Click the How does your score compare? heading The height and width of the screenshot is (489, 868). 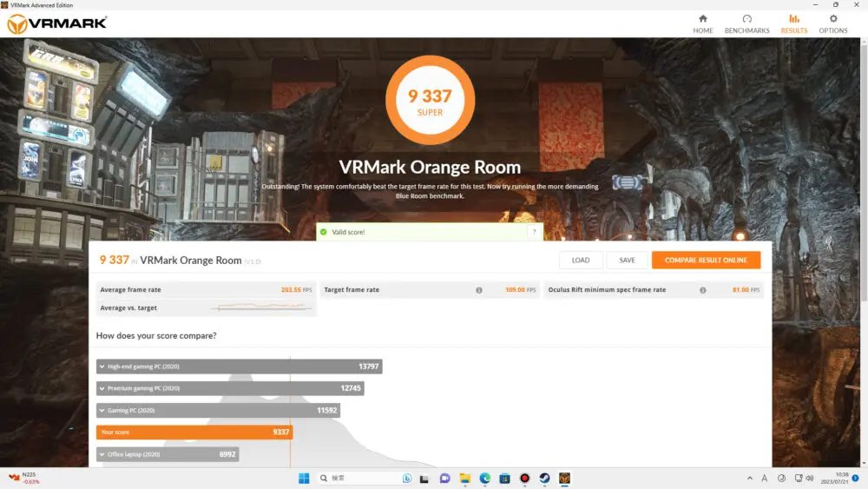pyautogui.click(x=156, y=335)
